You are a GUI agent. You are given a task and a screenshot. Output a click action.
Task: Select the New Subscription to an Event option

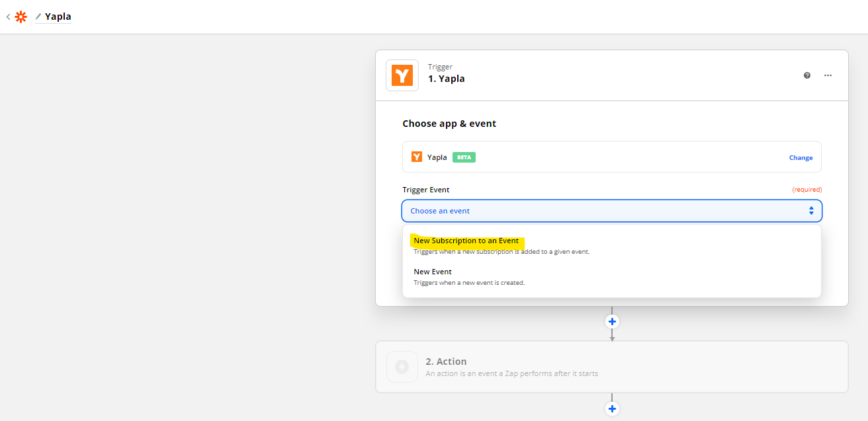467,241
